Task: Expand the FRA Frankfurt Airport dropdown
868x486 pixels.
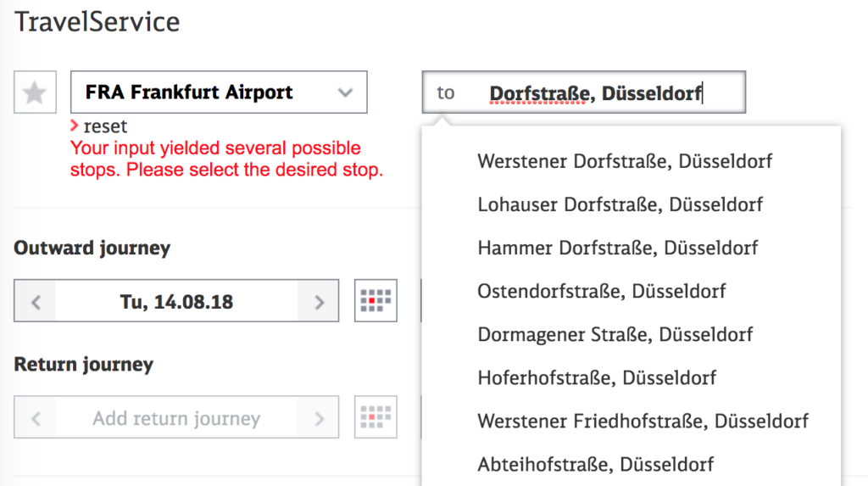Action: [x=345, y=92]
